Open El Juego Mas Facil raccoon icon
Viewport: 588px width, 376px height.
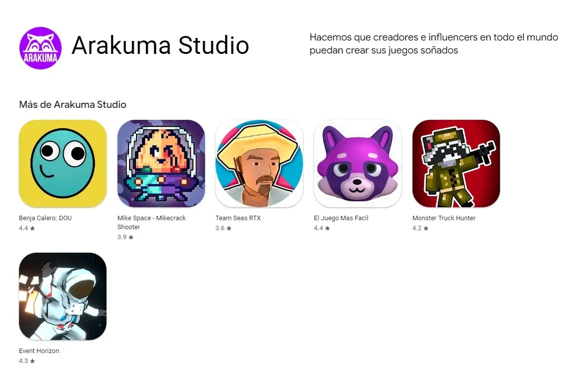tap(358, 164)
